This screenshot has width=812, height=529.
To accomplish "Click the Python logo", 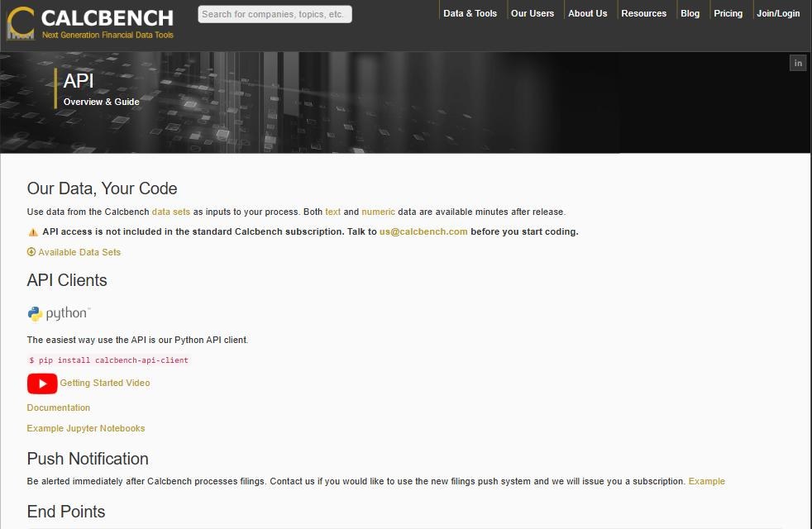I will 59,313.
